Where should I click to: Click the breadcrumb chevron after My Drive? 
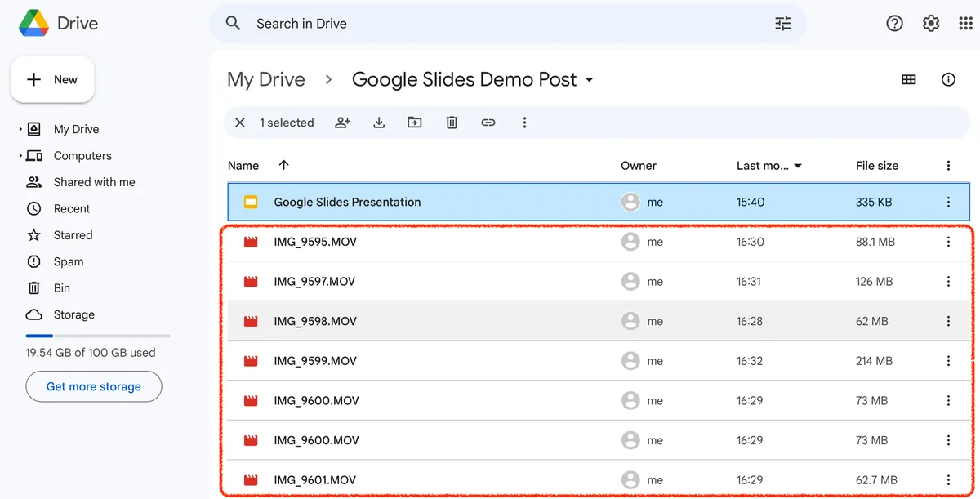point(328,79)
